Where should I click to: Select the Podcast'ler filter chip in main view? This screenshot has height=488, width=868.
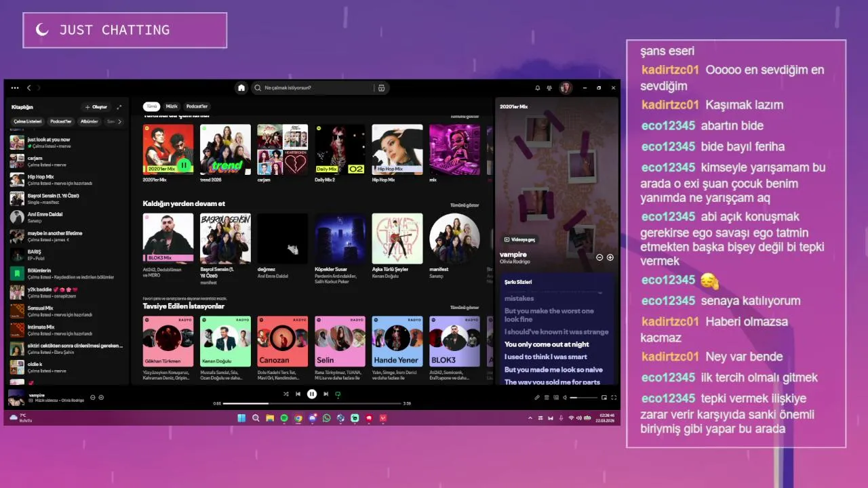click(197, 106)
